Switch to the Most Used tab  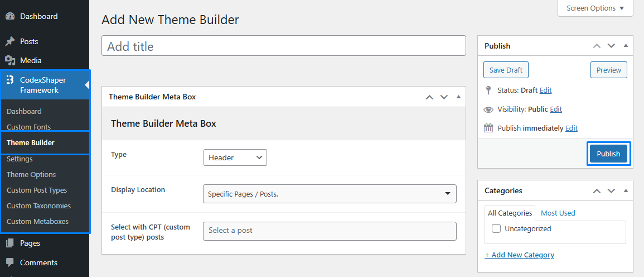point(558,213)
